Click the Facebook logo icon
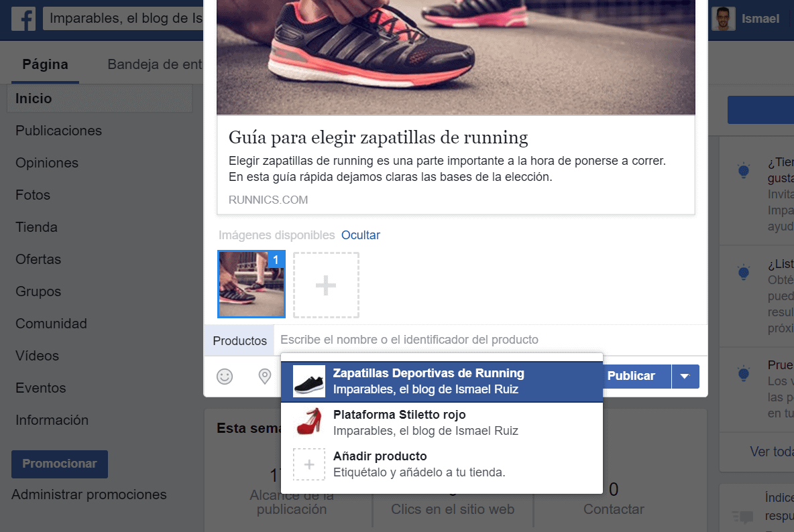Image resolution: width=794 pixels, height=532 pixels. coord(23,19)
